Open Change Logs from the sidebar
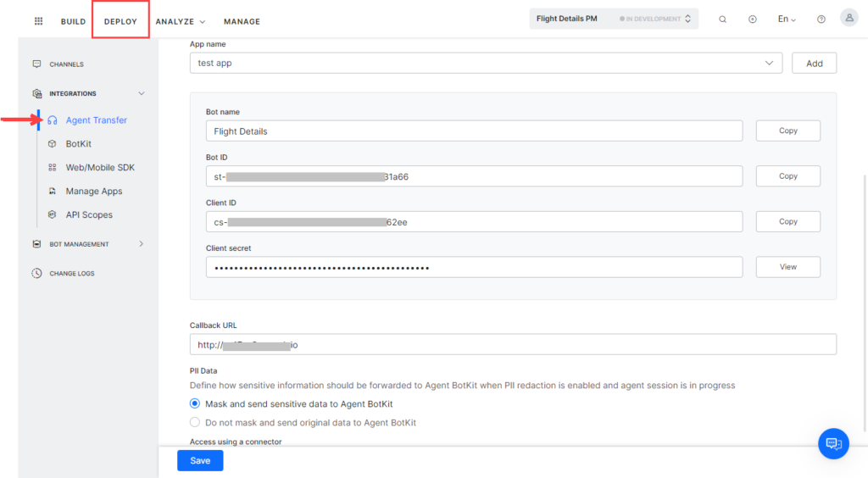The width and height of the screenshot is (868, 478). [71, 274]
